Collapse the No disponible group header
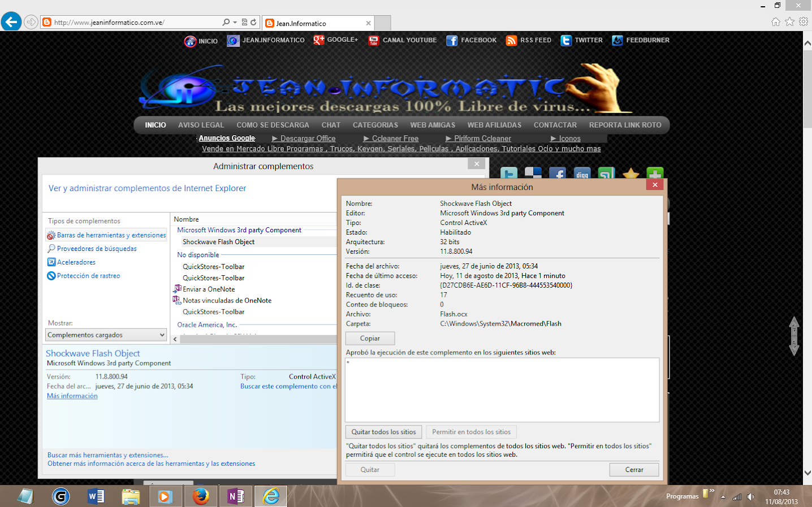This screenshot has height=507, width=812. click(198, 255)
